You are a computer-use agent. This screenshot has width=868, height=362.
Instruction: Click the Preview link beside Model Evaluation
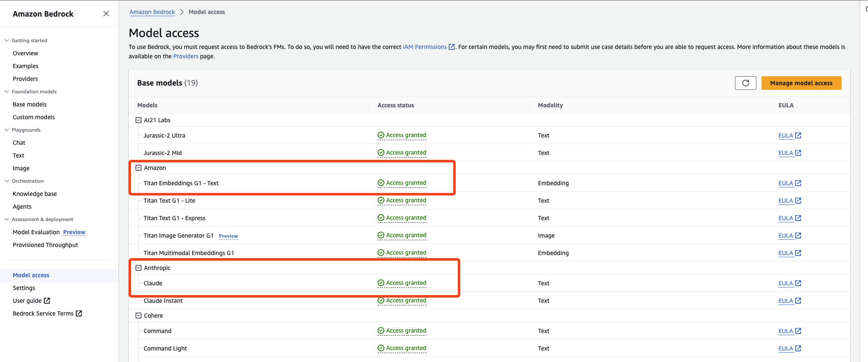74,232
